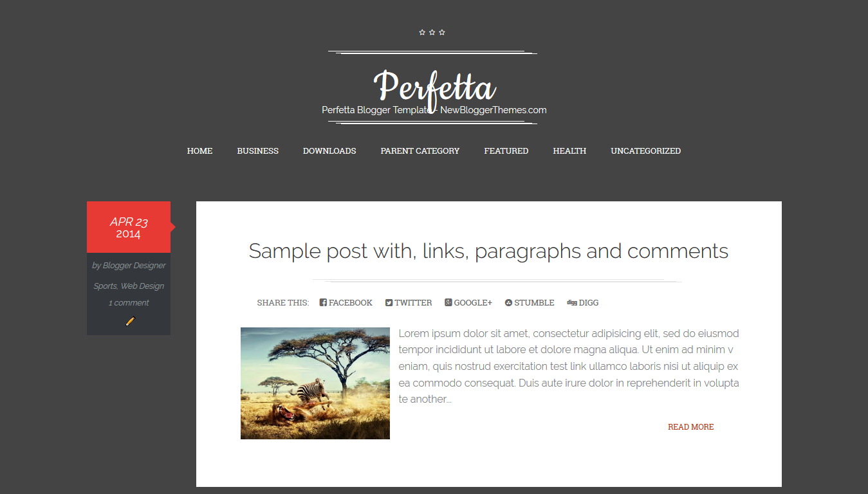Viewport: 868px width, 494px height.
Task: Click the Blogger Designer author link
Action: 134,266
